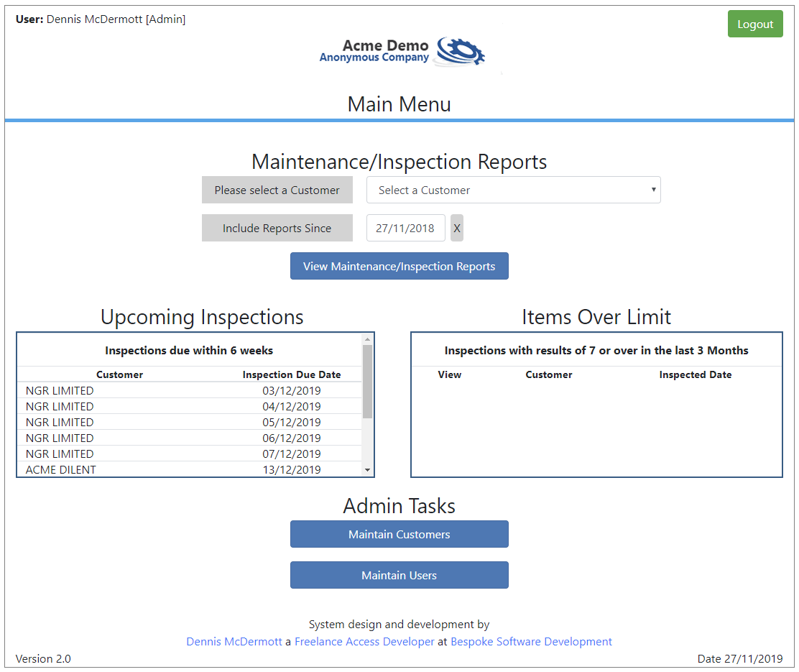Screen dimensions: 799x672
Task: Click the Customer column header
Action: [x=119, y=374]
